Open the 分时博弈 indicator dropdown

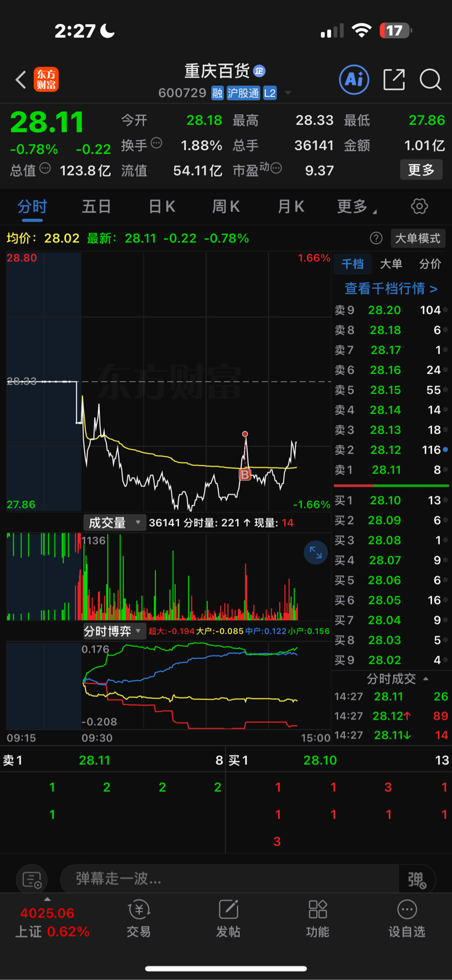pos(114,632)
